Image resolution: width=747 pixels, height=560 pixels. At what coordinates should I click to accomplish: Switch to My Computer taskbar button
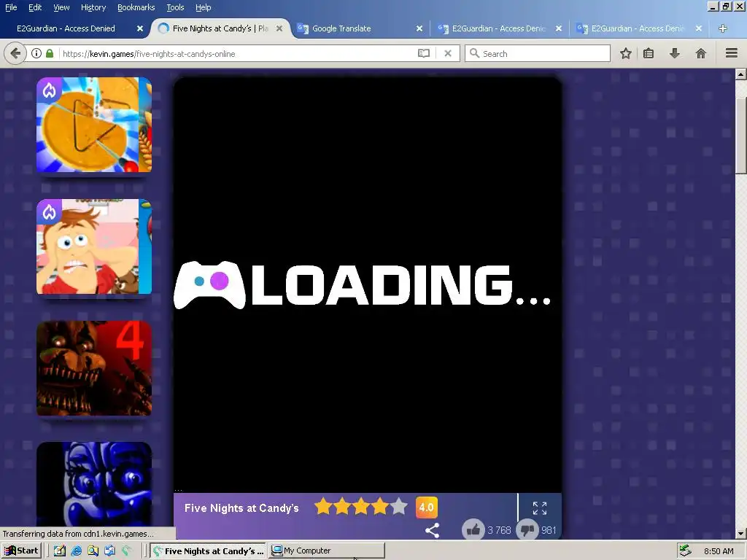[x=328, y=551]
